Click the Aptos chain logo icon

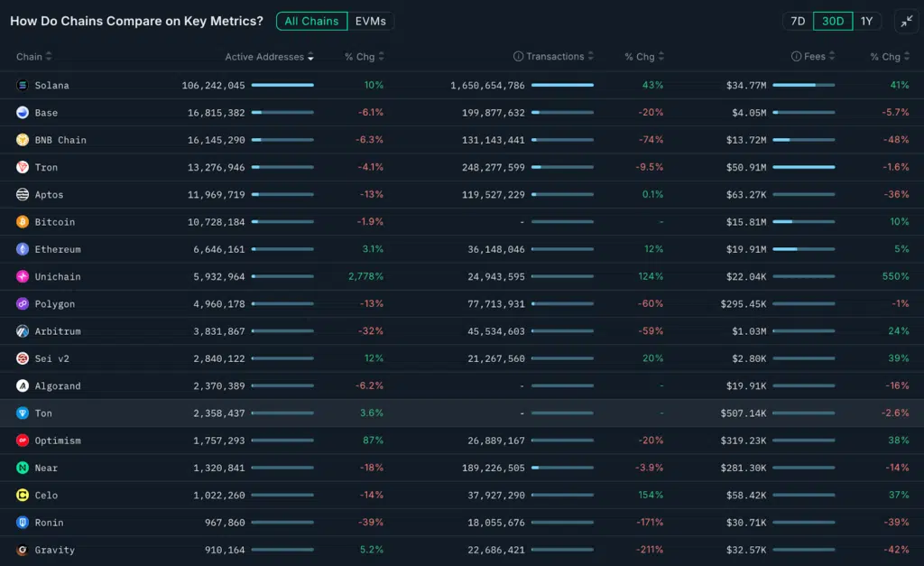pyautogui.click(x=23, y=195)
